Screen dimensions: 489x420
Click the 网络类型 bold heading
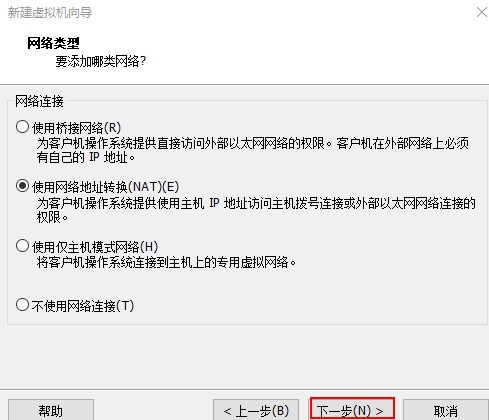53,43
